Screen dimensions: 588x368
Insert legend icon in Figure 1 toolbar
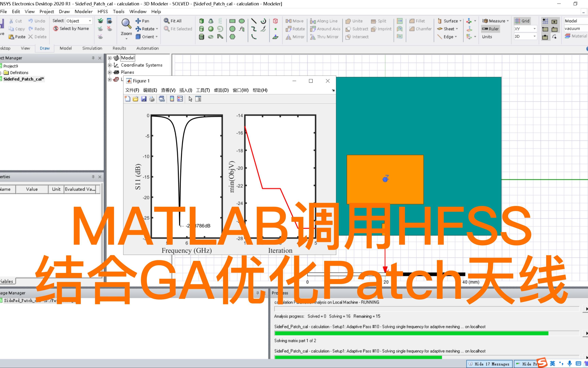(x=180, y=99)
